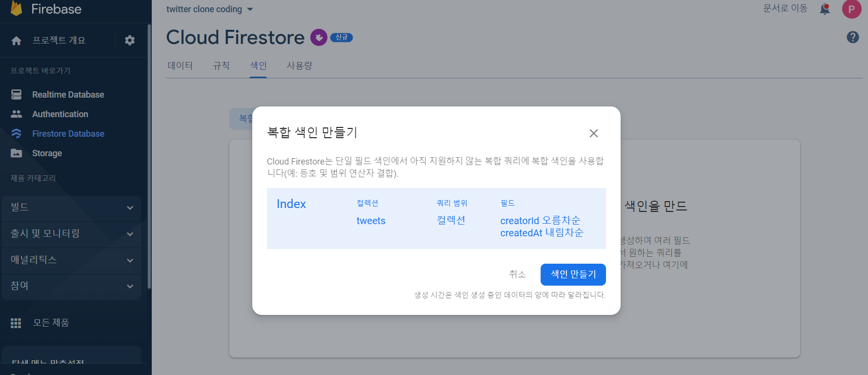
Task: Expand the 참여 category
Action: tap(72, 286)
